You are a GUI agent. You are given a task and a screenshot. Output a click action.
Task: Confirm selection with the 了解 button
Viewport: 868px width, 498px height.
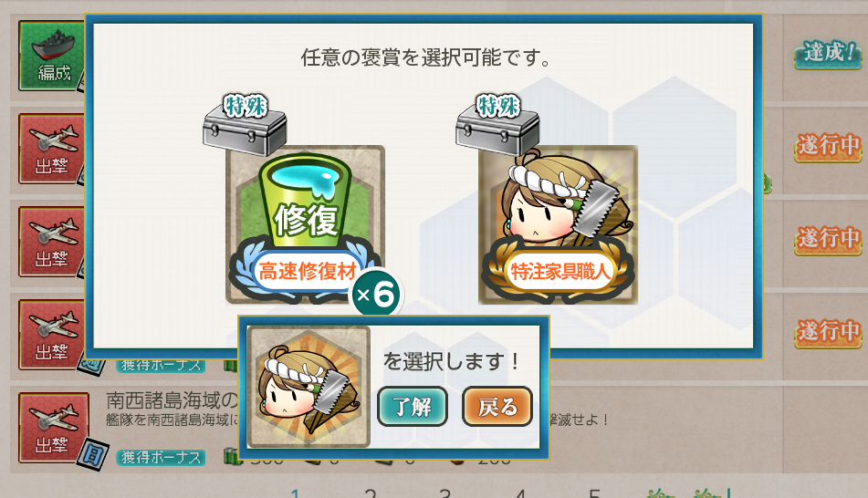point(413,407)
